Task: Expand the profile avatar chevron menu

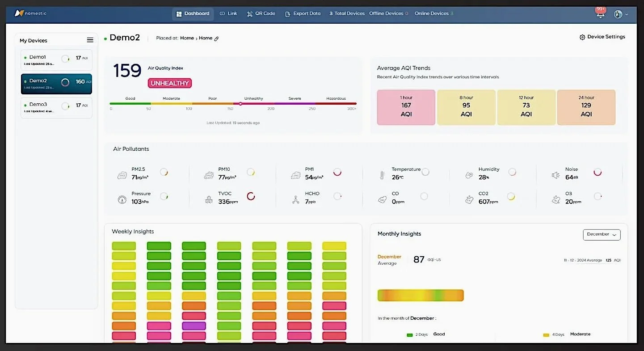Action: 626,15
